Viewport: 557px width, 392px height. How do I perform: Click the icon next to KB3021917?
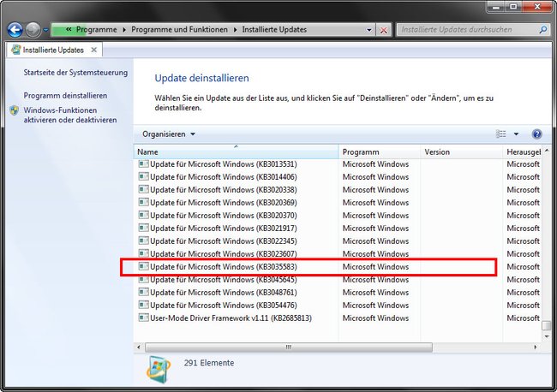(143, 228)
